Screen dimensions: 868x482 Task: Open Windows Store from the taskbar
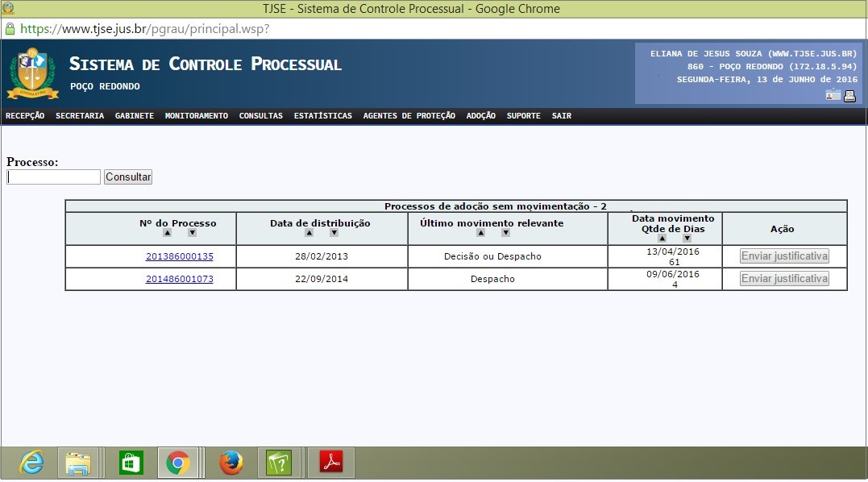point(131,463)
